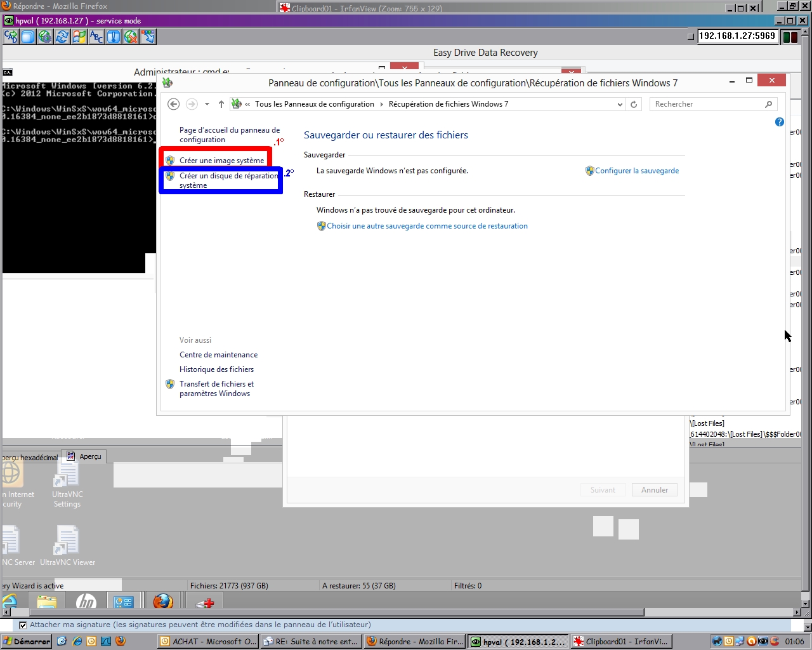This screenshot has width=812, height=650.
Task: Toggle small checkbox beside VNC address field
Action: (x=691, y=37)
